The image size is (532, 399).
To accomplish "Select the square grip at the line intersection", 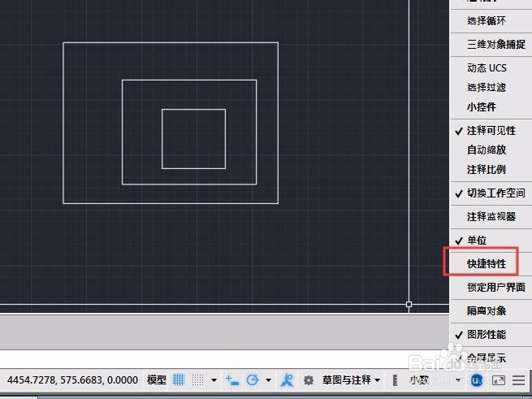I will (409, 304).
